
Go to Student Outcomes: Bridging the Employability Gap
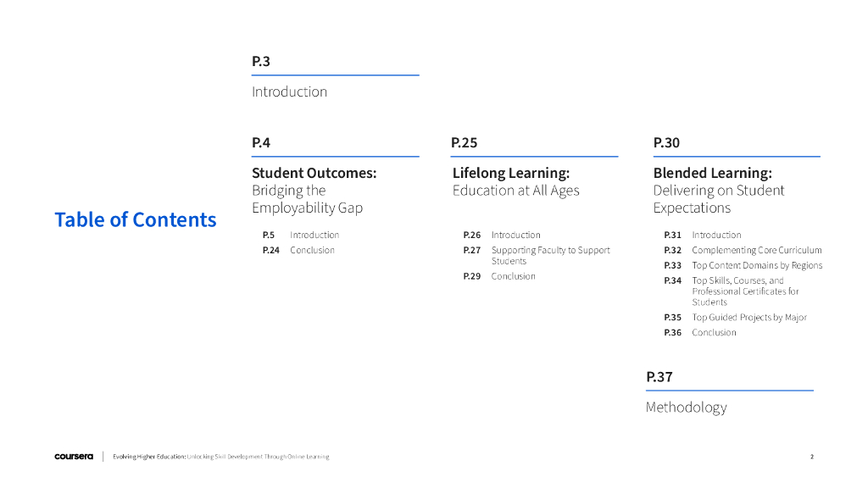314,190
